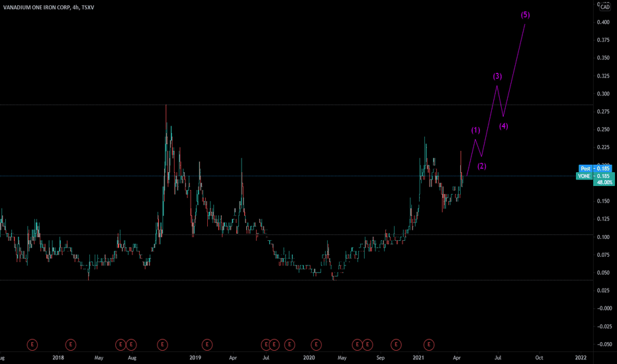Click the 2021 time axis label

tap(418, 357)
